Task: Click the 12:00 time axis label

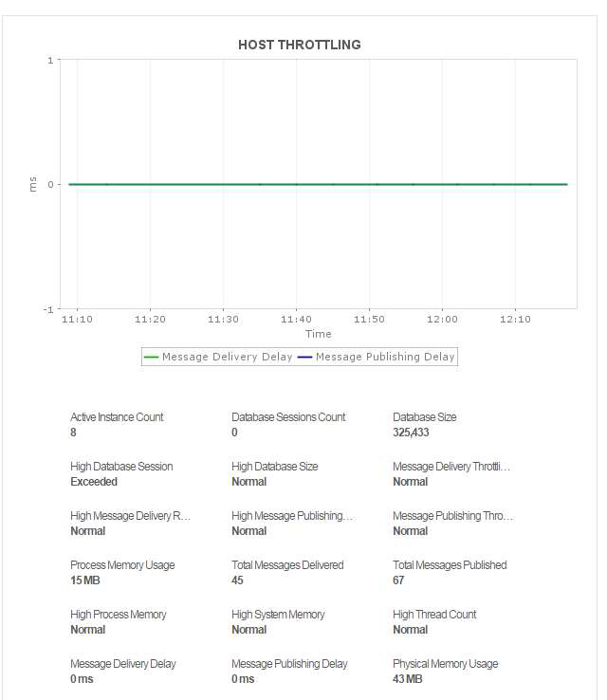Action: click(442, 320)
